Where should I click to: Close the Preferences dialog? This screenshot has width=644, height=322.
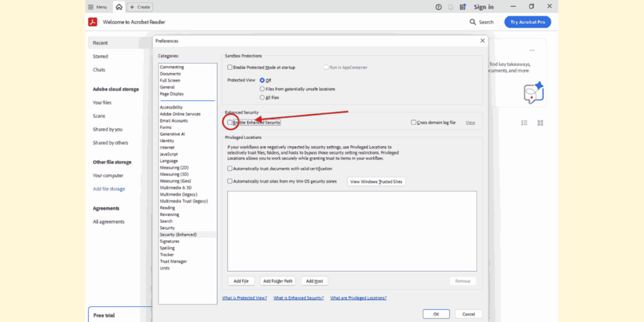[x=482, y=41]
